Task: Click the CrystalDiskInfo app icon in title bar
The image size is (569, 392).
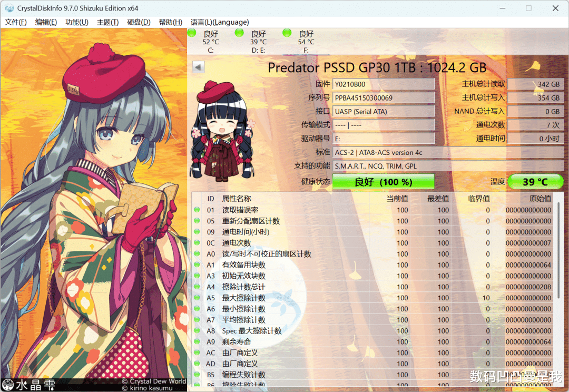Action: [x=9, y=8]
